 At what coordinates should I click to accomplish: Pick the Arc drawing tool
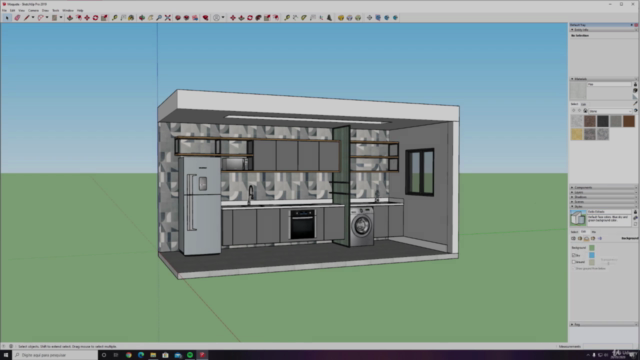(x=40, y=18)
